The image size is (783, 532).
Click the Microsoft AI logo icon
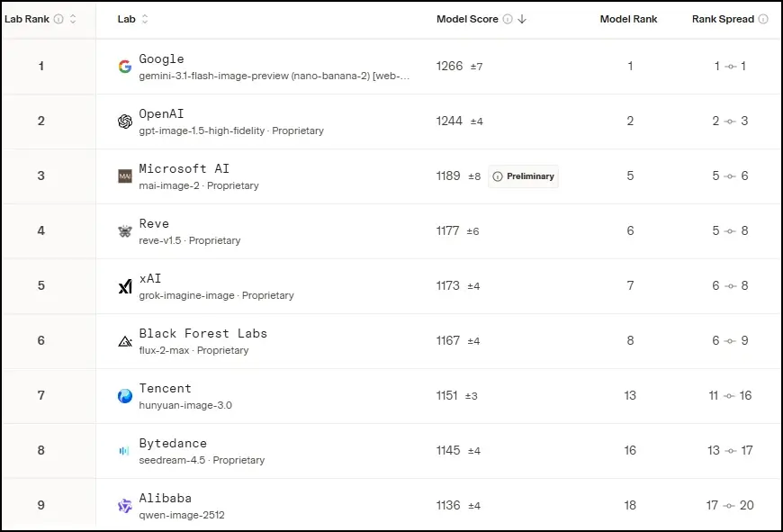coord(125,176)
